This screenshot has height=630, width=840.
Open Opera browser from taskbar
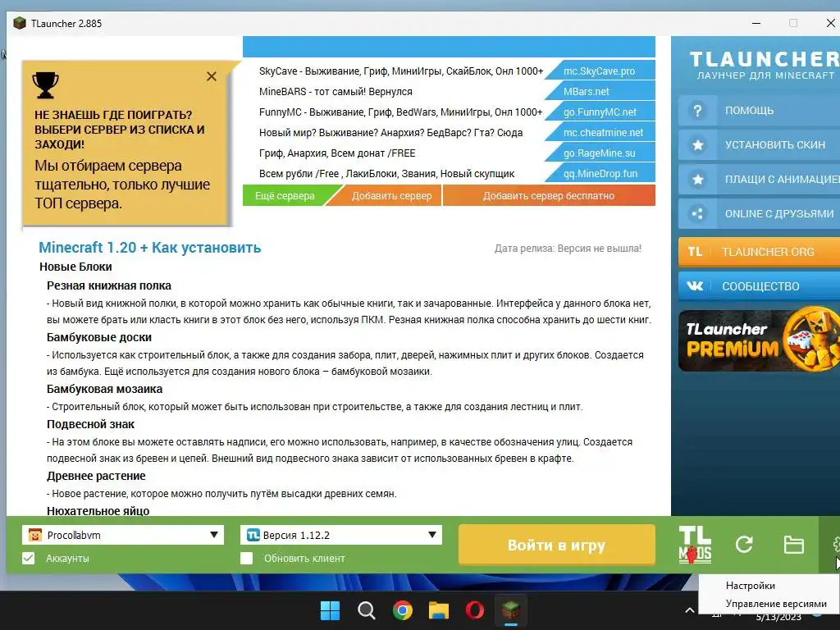pyautogui.click(x=475, y=610)
